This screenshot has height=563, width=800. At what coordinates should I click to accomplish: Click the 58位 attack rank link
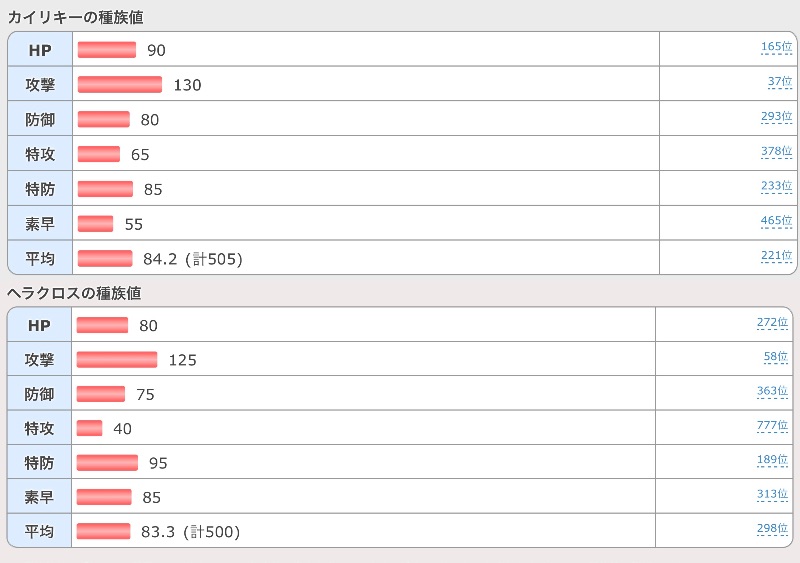click(776, 357)
